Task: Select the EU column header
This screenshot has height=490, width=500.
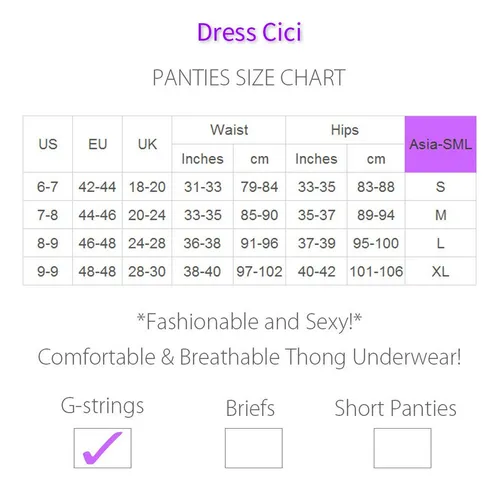Action: coord(97,144)
